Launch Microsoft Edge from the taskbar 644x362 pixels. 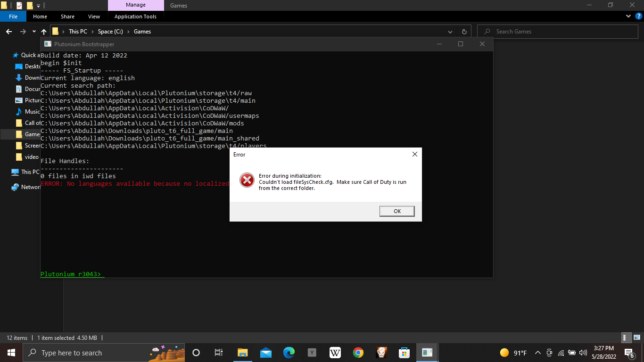tap(289, 353)
